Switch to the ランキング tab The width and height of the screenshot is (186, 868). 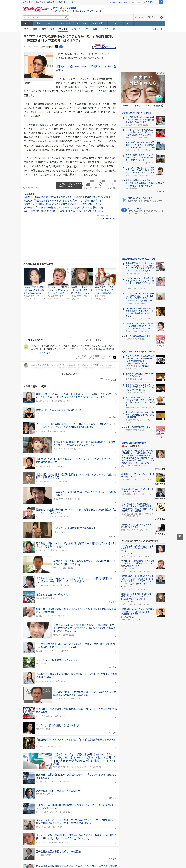[115, 24]
